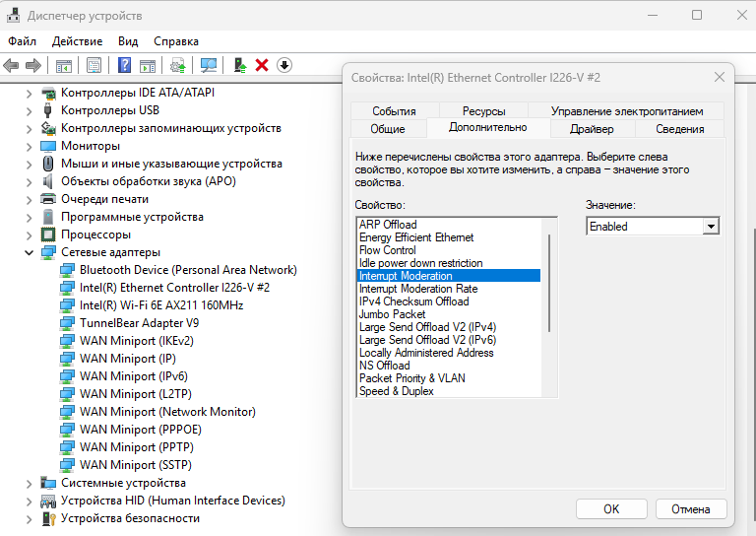The image size is (756, 536).
Task: Click the Forward arrow toolbar icon
Action: coord(33,65)
